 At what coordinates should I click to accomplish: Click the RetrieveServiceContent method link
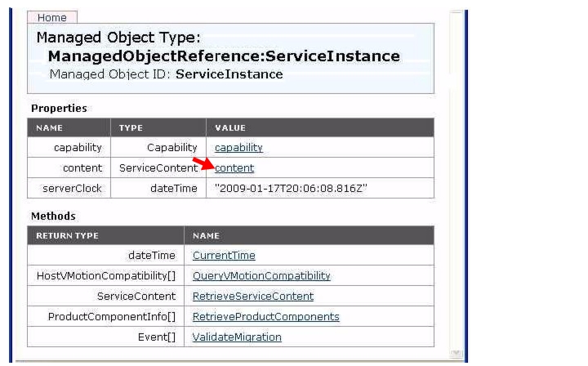point(252,297)
